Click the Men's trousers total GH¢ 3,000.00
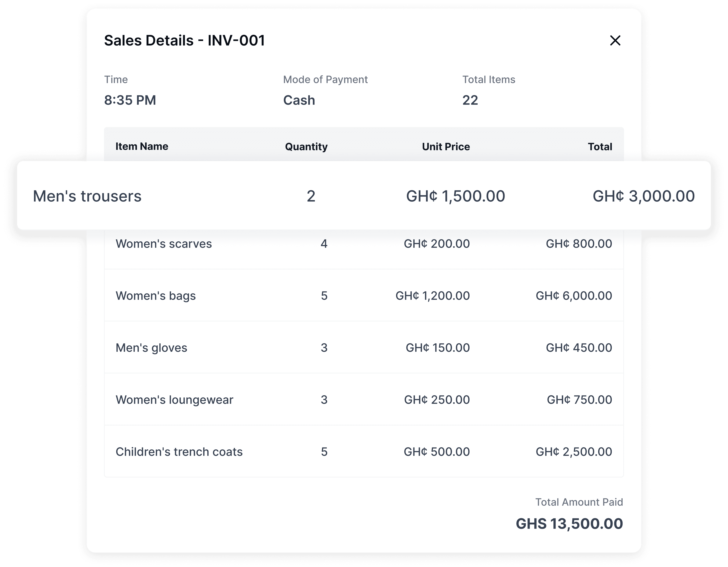The width and height of the screenshot is (728, 567). 643,196
